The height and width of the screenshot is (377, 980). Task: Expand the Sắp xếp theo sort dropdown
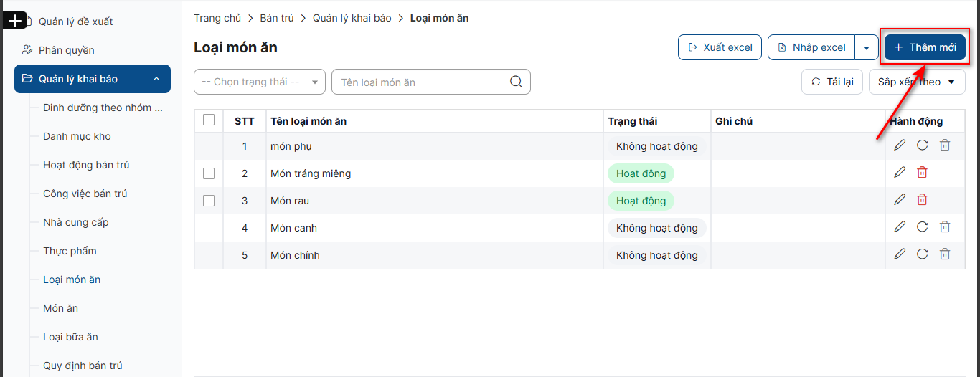point(916,82)
